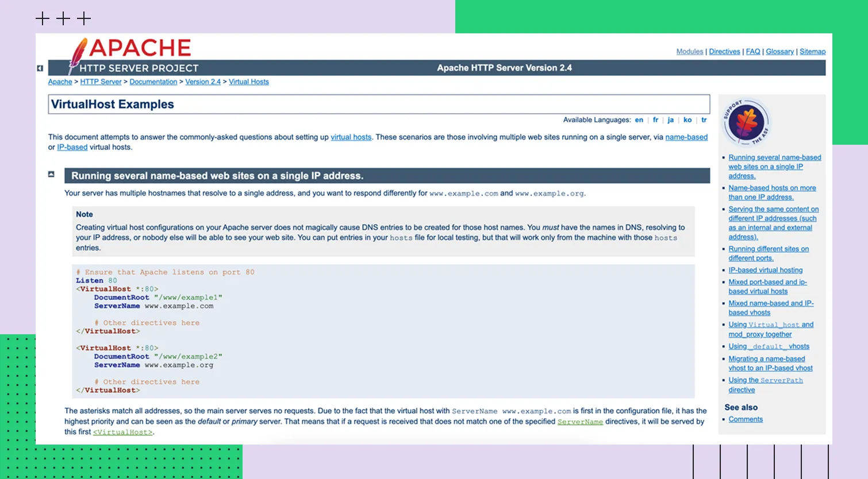This screenshot has height=479, width=868.
Task: Click the Comments link under See also
Action: pos(746,419)
